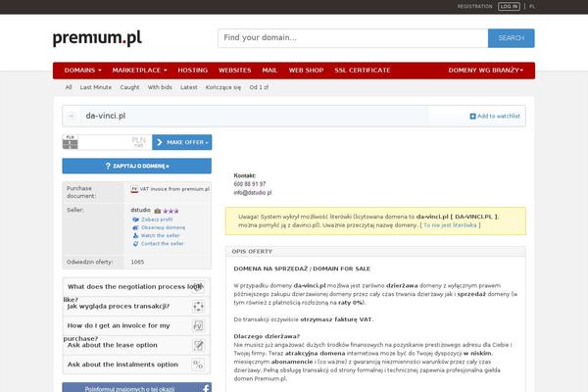Open the Make Offer dropdown button
This screenshot has height=392, width=588.
pyautogui.click(x=182, y=142)
